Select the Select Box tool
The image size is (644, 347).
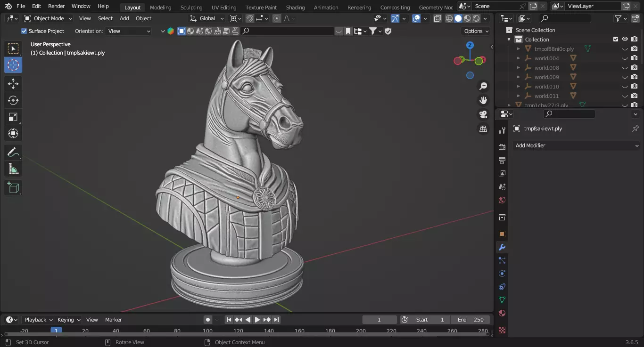coord(13,48)
